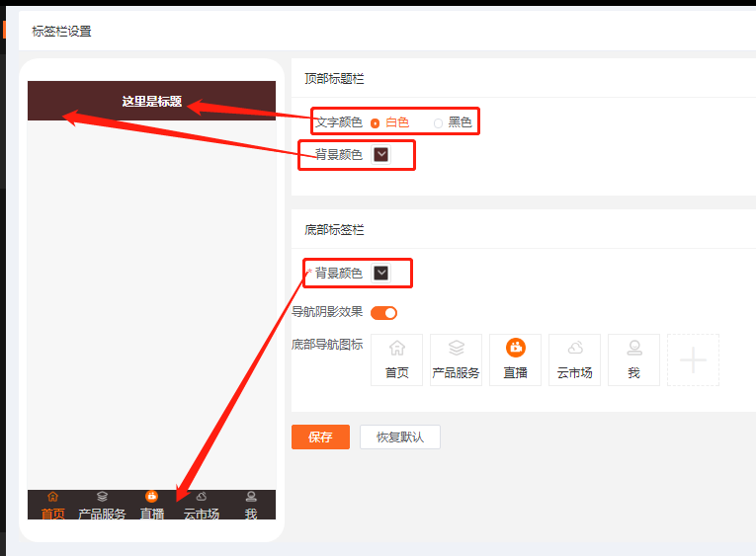Image resolution: width=756 pixels, height=556 pixels.
Task: Tap the 我 profile icon in phone preview
Action: click(251, 497)
